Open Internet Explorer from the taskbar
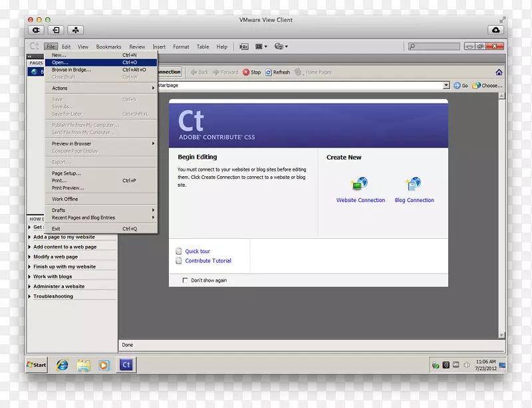This screenshot has height=408, width=532. pyautogui.click(x=63, y=365)
